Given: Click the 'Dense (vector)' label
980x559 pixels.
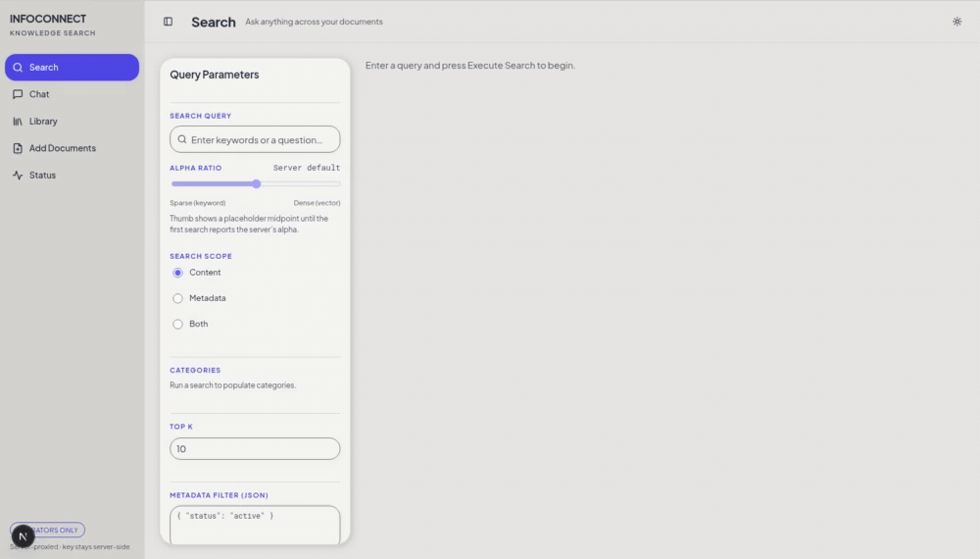Looking at the screenshot, I should point(317,203).
